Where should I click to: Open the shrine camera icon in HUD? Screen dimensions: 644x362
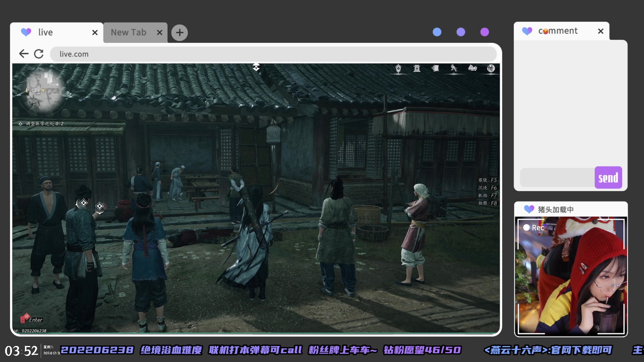[417, 69]
